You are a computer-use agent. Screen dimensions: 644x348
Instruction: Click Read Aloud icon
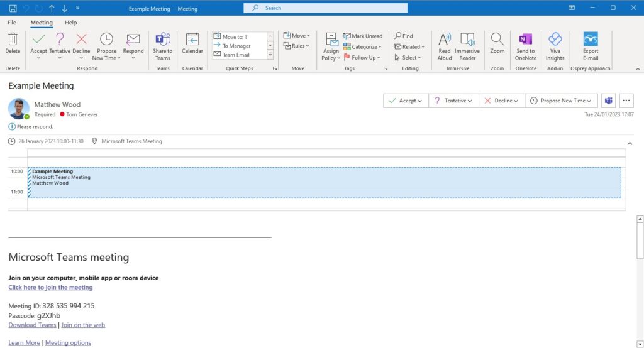445,40
